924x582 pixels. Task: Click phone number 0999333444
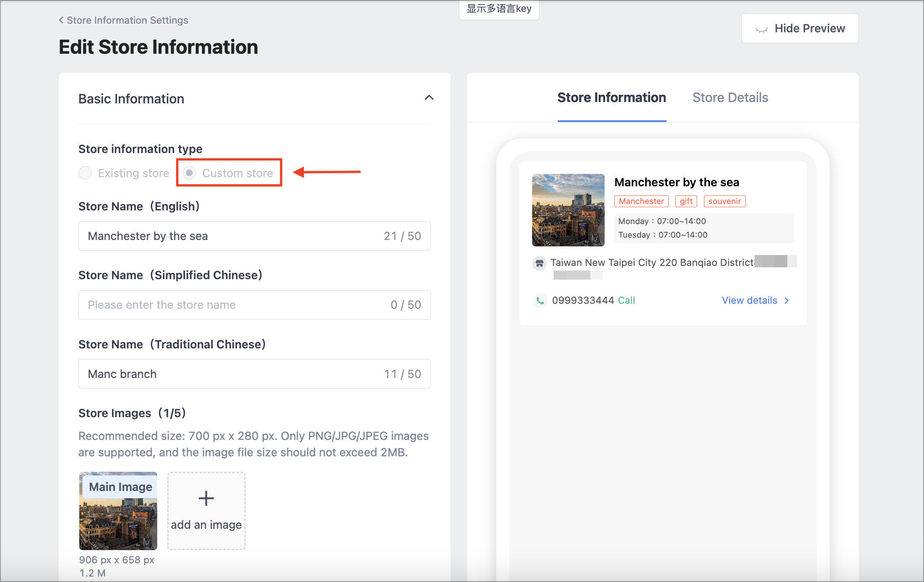click(x=583, y=301)
